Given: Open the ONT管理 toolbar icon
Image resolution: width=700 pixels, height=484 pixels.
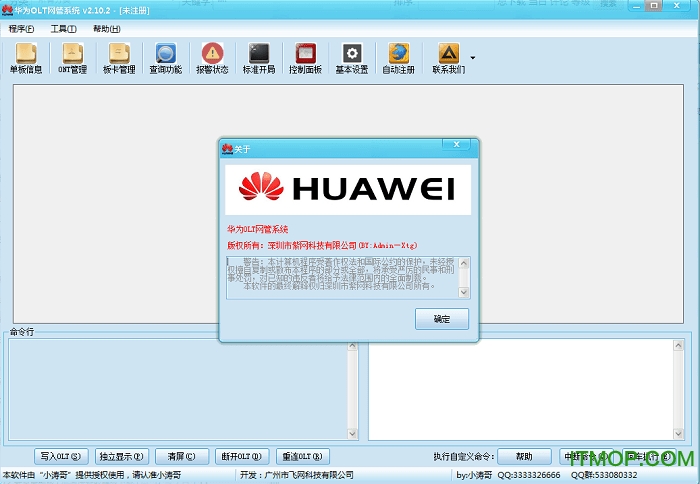Looking at the screenshot, I should pyautogui.click(x=72, y=58).
